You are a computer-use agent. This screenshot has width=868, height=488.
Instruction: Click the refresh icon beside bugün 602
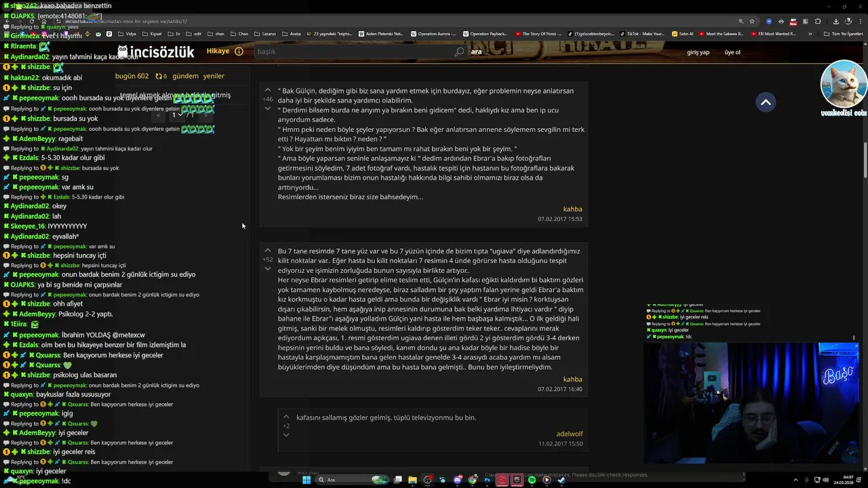(x=159, y=76)
